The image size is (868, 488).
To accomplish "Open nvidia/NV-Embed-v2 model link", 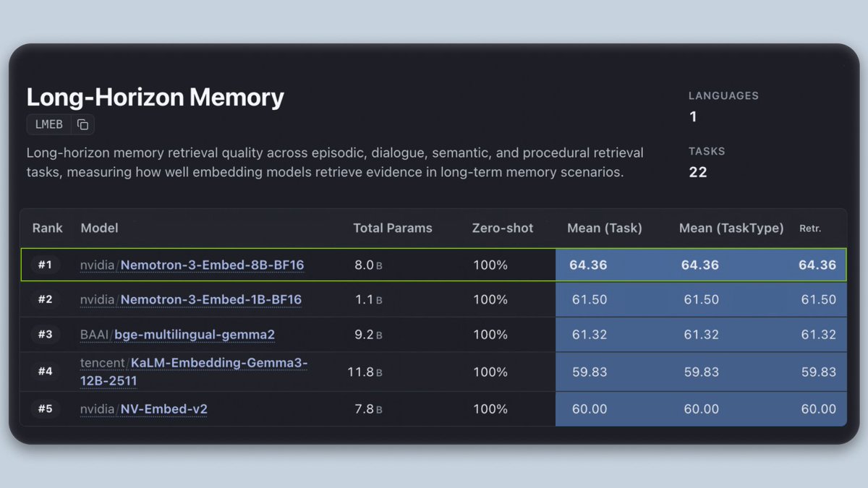I will (144, 409).
